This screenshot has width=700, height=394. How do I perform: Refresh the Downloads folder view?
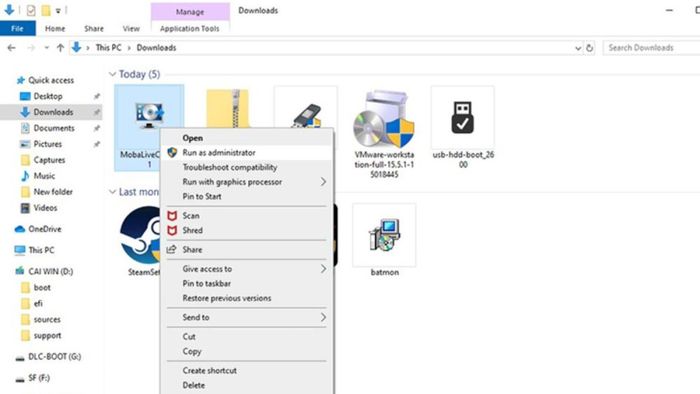pyautogui.click(x=589, y=48)
